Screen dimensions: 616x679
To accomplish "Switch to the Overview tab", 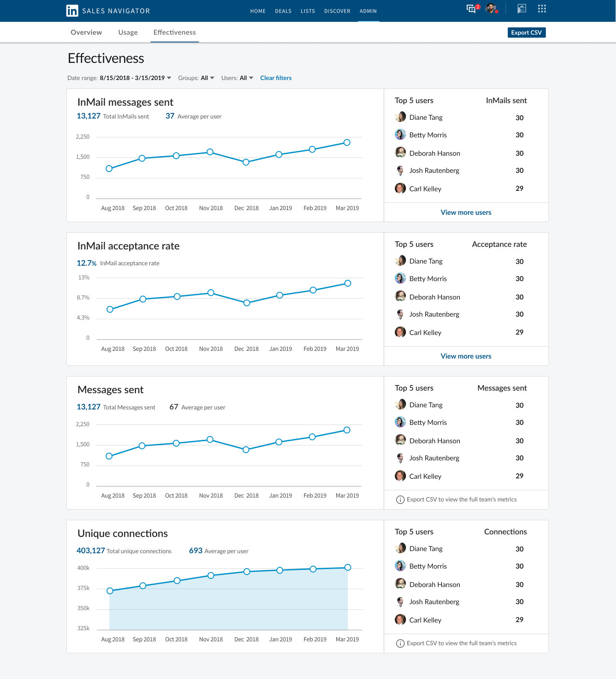I will 86,32.
